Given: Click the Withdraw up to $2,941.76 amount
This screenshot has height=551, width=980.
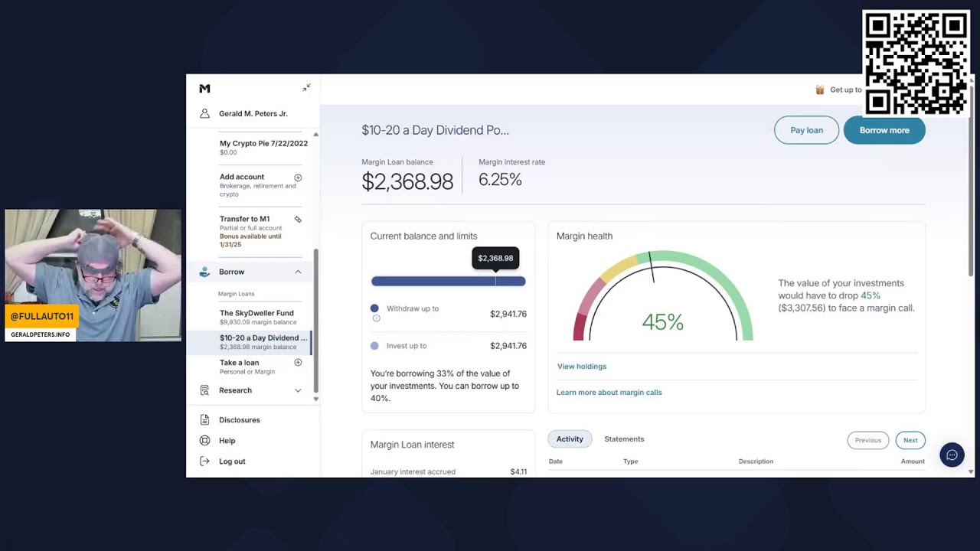Looking at the screenshot, I should [508, 314].
